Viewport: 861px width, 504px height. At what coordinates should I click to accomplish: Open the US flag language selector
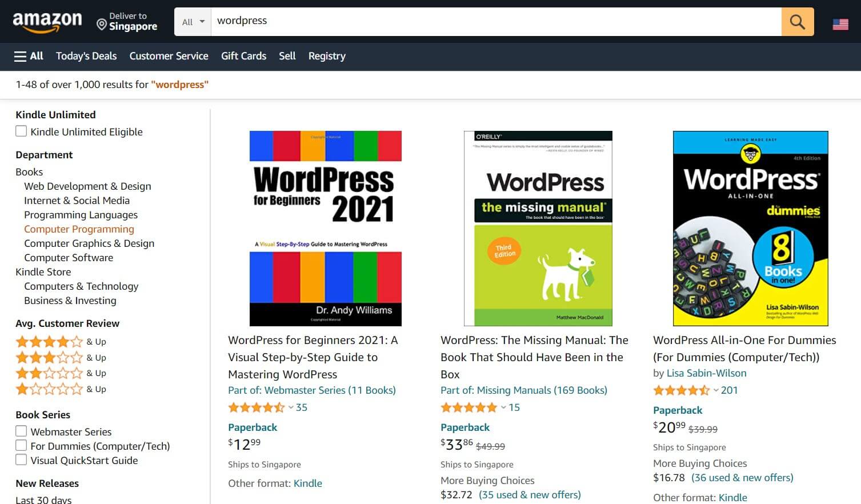[x=840, y=24]
